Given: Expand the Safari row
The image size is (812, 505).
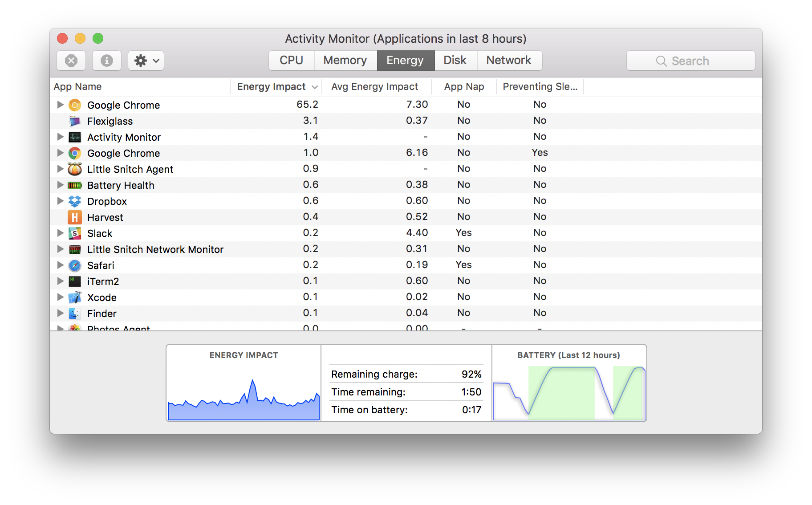Looking at the screenshot, I should point(60,265).
